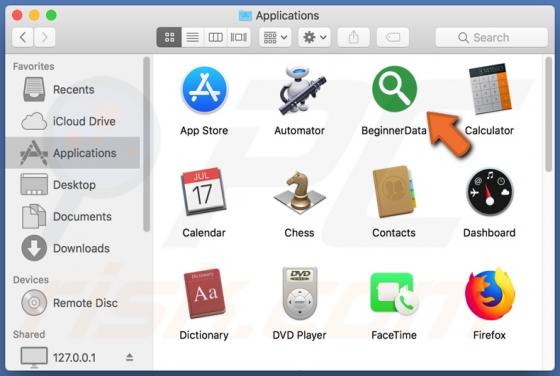
Task: Switch to icon view mode
Action: coord(169,37)
